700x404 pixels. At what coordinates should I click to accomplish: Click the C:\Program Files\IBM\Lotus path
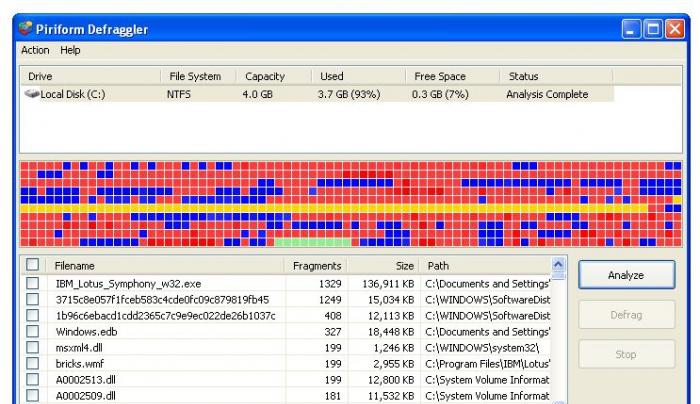tap(488, 364)
